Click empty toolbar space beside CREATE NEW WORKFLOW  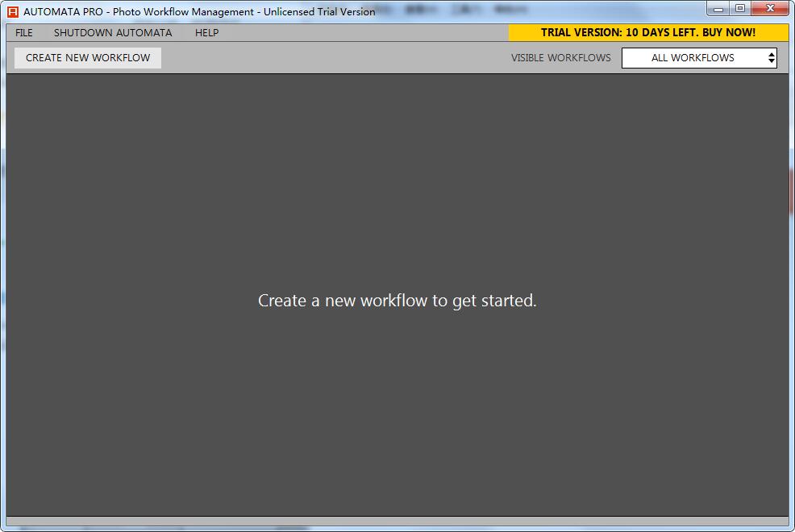(335, 58)
